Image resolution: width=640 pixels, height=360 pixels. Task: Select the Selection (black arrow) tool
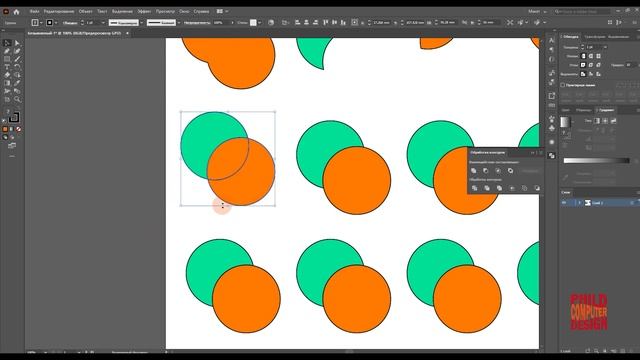(7, 43)
